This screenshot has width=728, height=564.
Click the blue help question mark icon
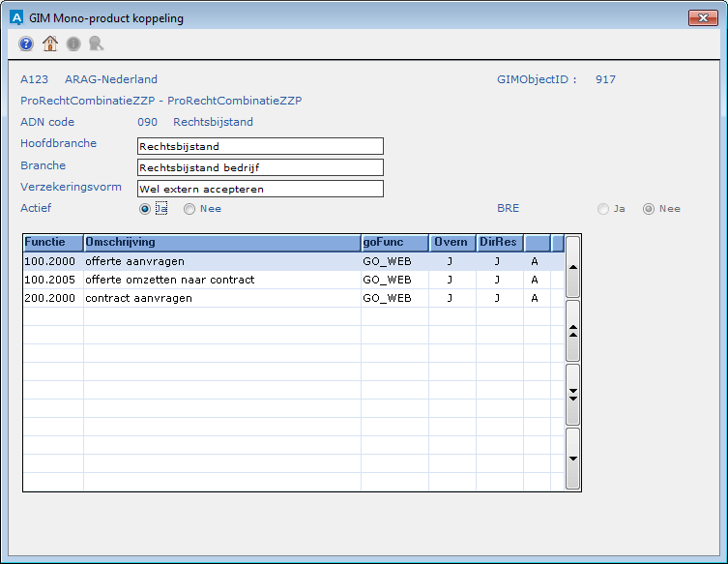pos(26,44)
